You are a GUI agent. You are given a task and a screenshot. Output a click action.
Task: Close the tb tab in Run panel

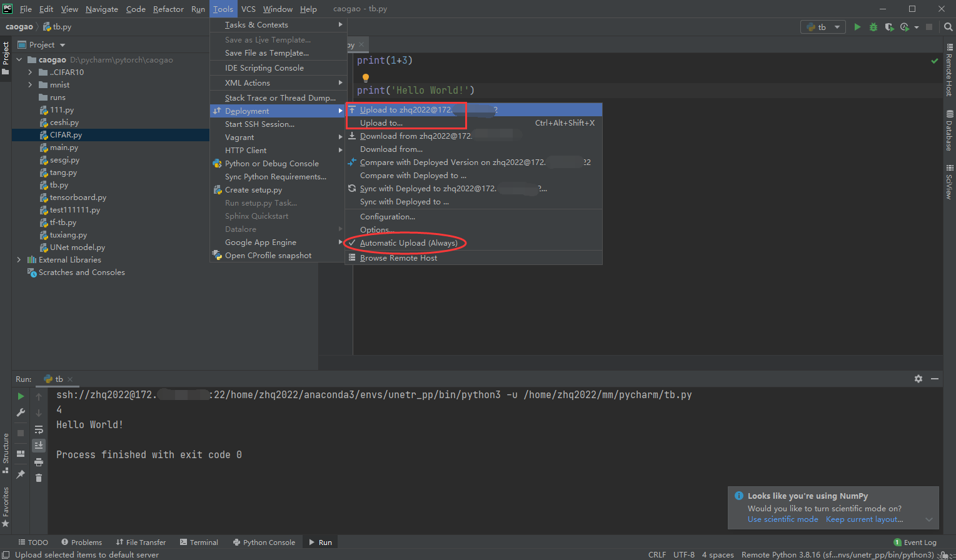point(70,379)
